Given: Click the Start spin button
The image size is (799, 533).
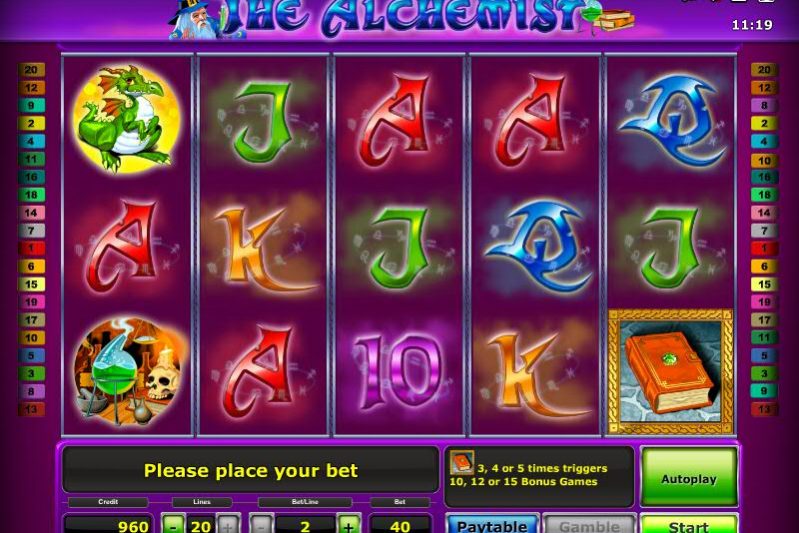Looking at the screenshot, I should tap(689, 525).
